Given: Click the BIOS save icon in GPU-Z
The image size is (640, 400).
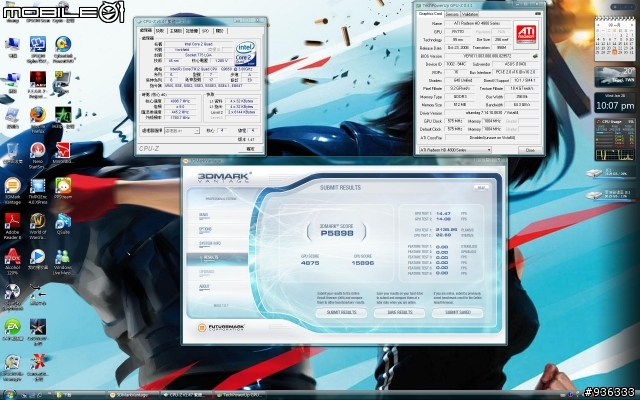Looking at the screenshot, I should point(536,56).
